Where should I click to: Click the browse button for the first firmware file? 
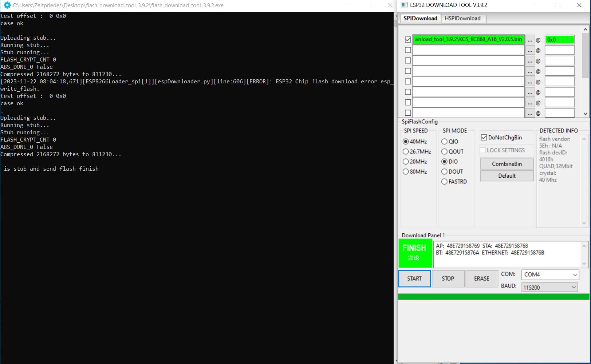530,40
